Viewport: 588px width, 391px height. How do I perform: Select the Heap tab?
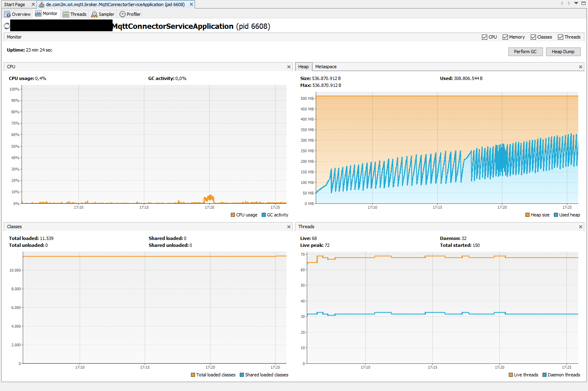point(303,67)
